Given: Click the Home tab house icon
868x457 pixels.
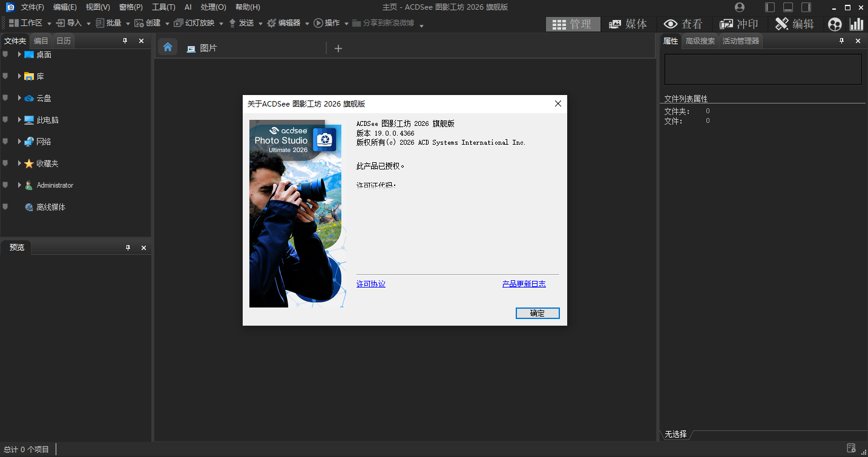Looking at the screenshot, I should (x=168, y=47).
